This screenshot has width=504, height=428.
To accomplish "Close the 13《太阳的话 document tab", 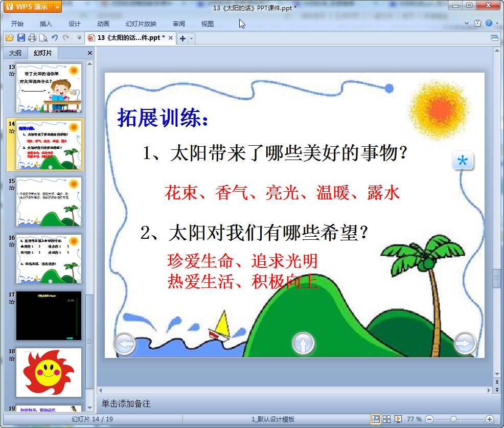I will [x=171, y=38].
